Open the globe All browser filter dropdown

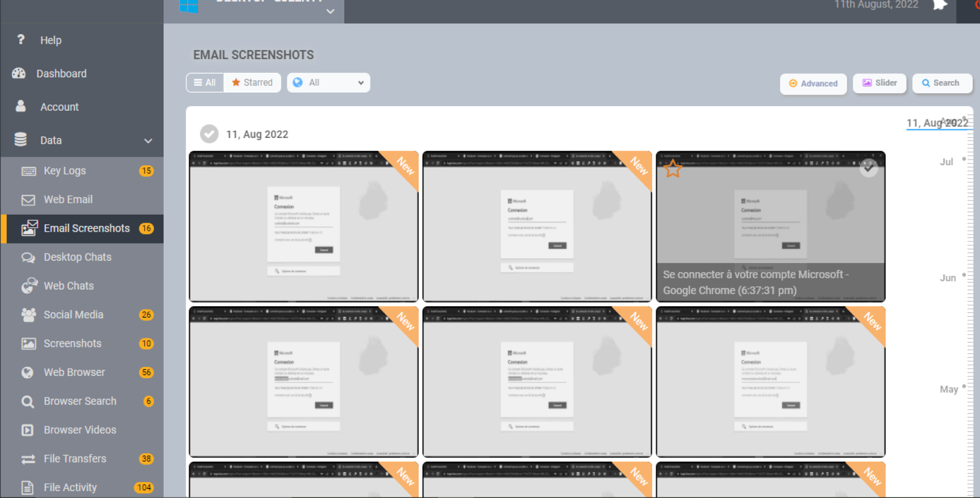coord(328,82)
